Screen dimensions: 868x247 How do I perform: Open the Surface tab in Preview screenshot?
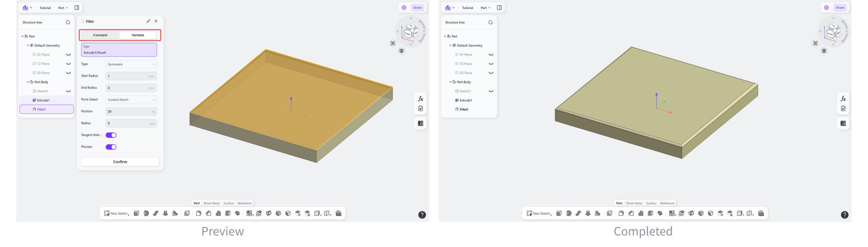coord(229,203)
